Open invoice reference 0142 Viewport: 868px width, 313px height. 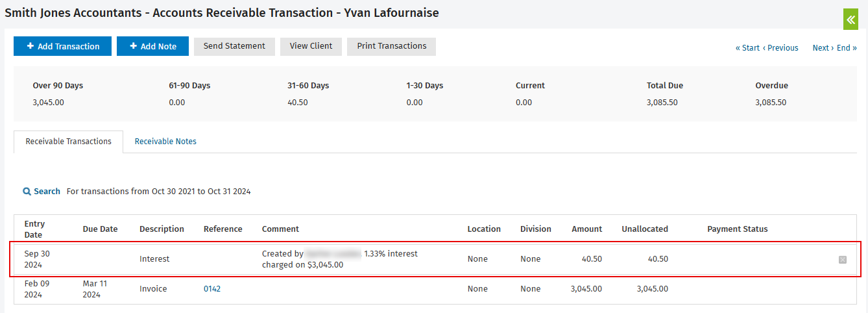coord(212,289)
